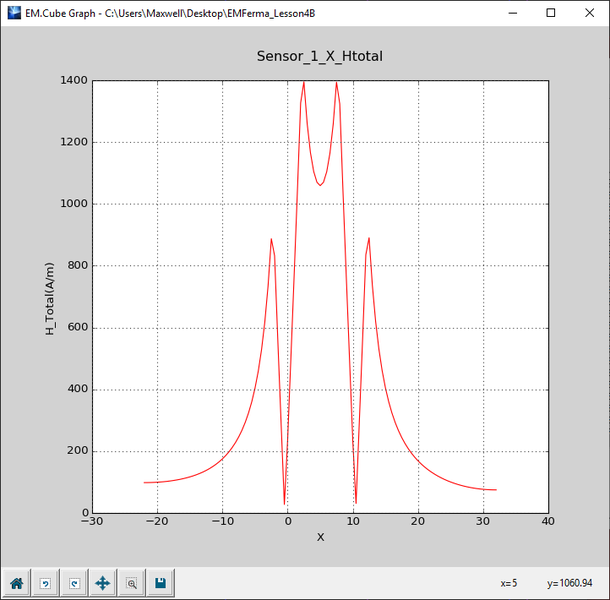610x600 pixels.
Task: Click the -30 tick label on x-axis
Action: 91,522
